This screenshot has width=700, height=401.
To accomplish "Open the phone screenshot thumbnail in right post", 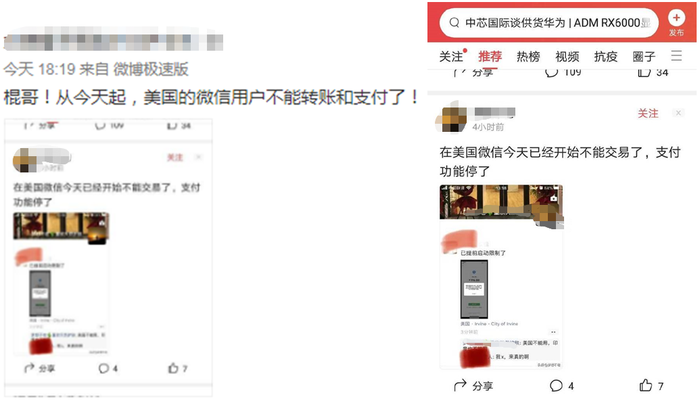I will (x=474, y=289).
